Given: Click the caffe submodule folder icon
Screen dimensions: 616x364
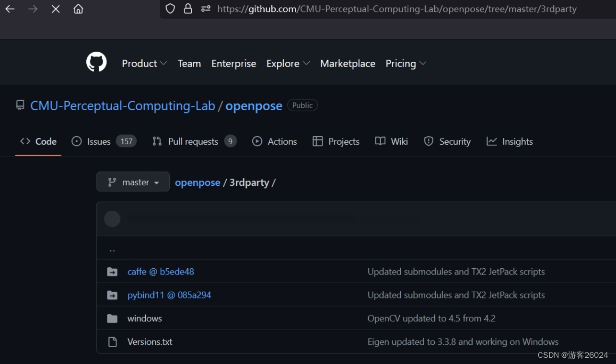Looking at the screenshot, I should (112, 272).
